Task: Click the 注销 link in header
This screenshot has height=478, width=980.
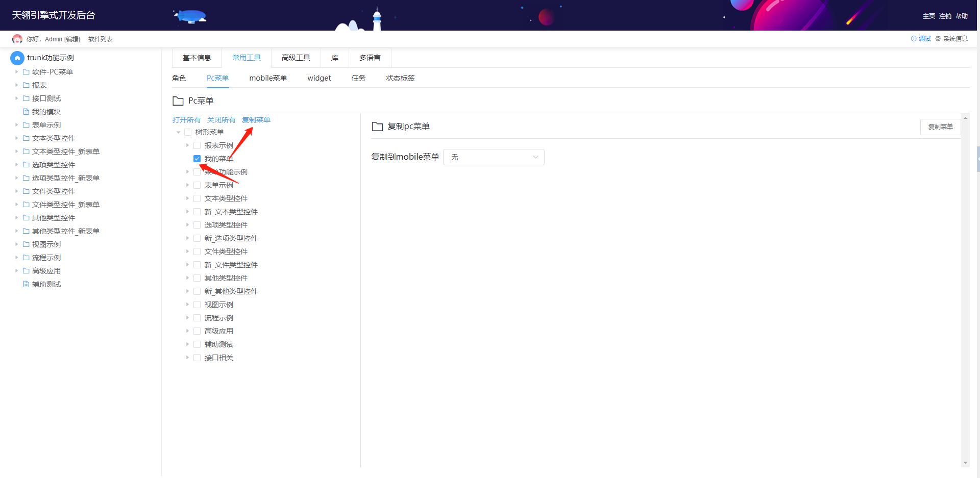Action: [x=945, y=16]
